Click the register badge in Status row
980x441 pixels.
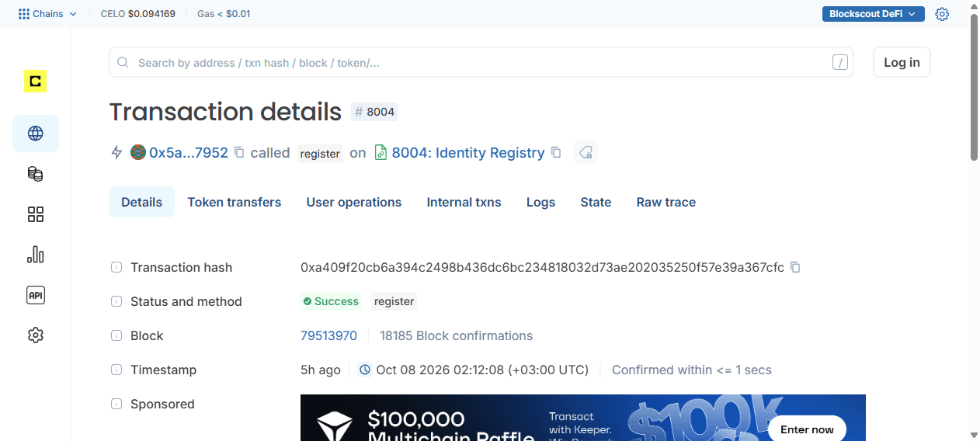pyautogui.click(x=394, y=301)
